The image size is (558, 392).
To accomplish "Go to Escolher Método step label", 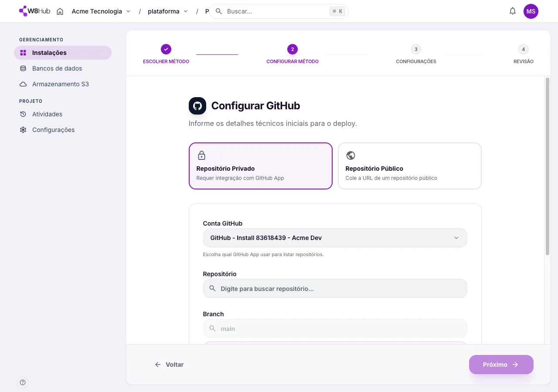I will (166, 61).
